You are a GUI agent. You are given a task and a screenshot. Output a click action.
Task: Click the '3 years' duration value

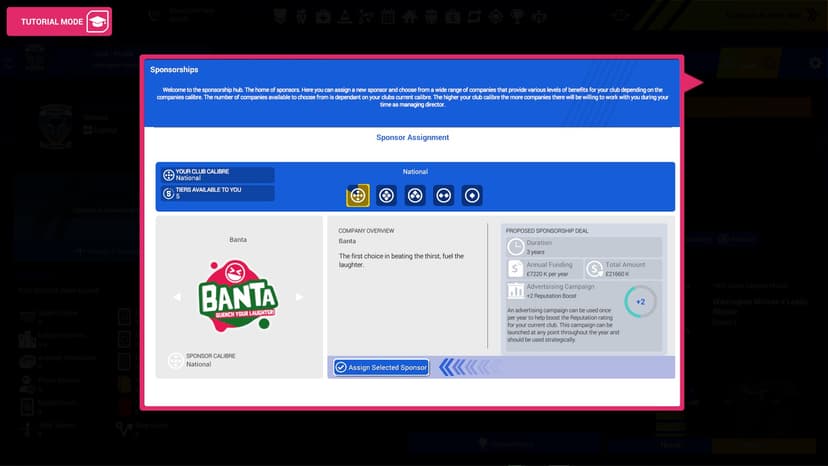click(535, 252)
